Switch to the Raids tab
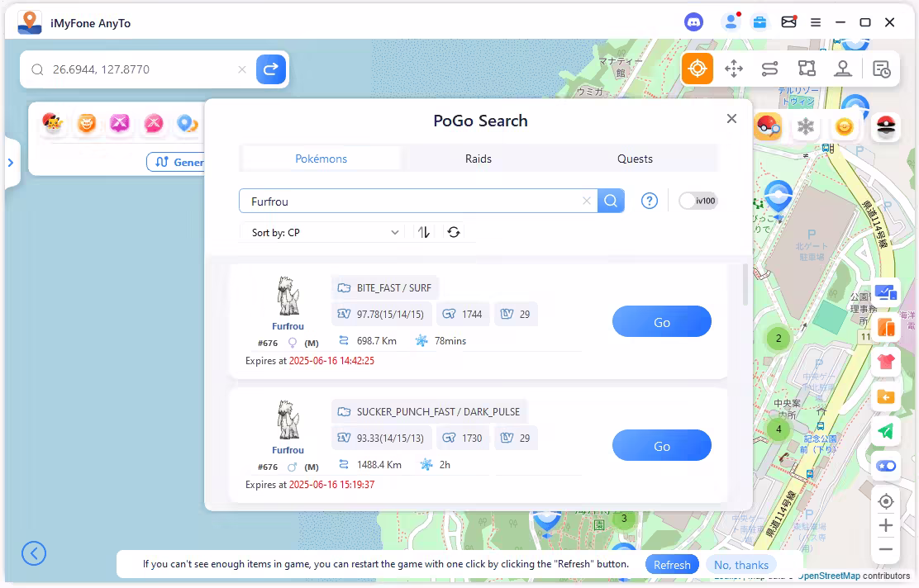This screenshot has height=588, width=919. (479, 159)
